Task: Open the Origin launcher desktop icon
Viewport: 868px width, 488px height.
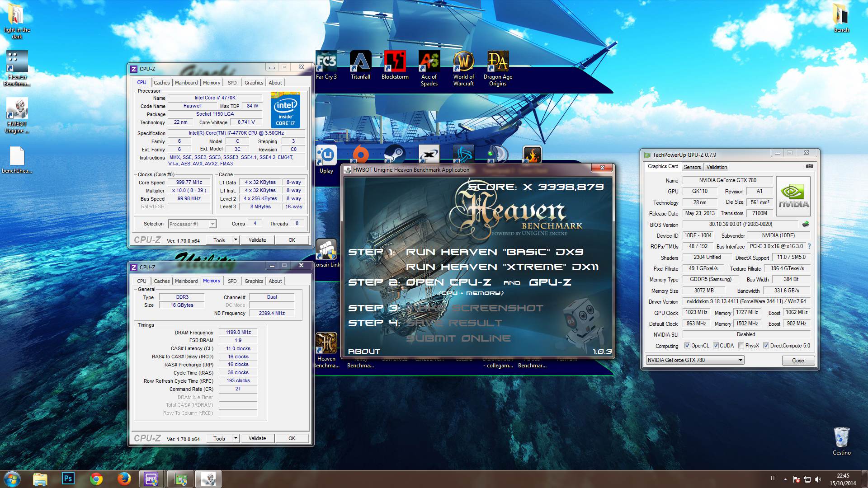Action: click(360, 155)
